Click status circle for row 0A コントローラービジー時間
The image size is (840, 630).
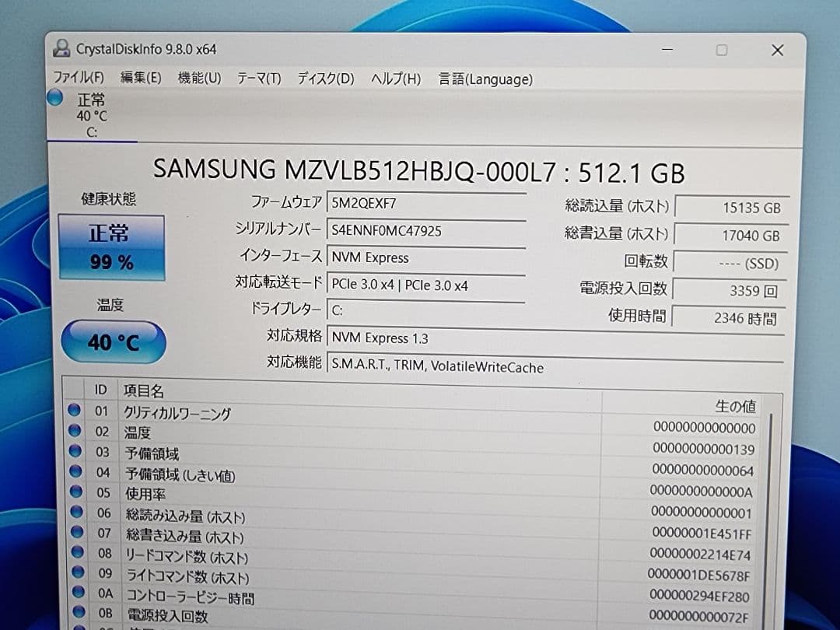pyautogui.click(x=79, y=592)
